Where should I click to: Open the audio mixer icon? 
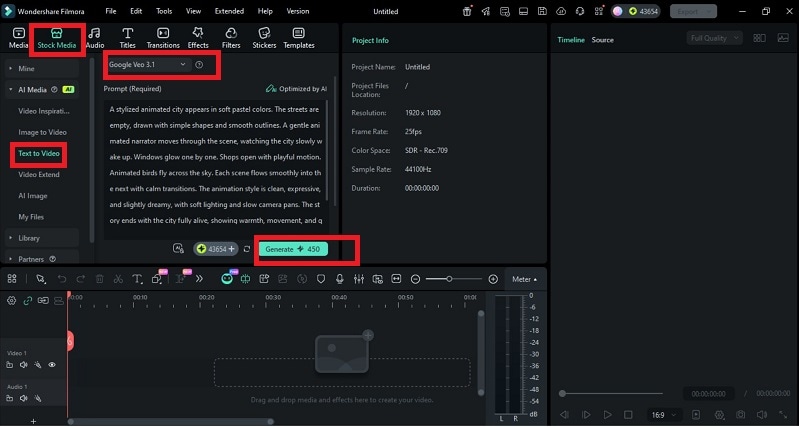click(359, 279)
